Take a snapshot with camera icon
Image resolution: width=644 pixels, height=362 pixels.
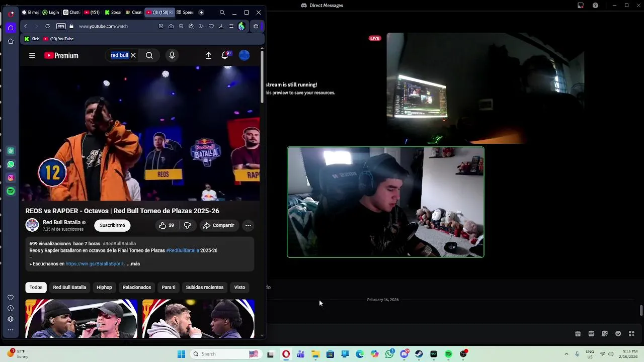coord(171,26)
